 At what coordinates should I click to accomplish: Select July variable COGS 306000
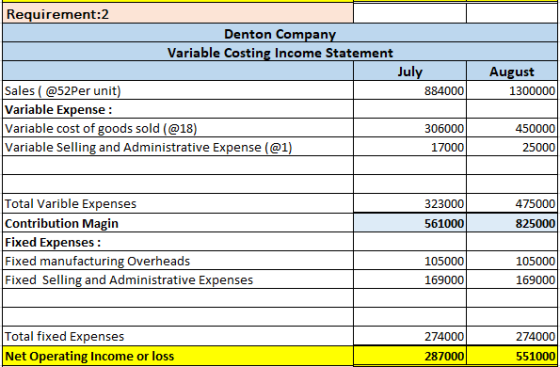click(444, 129)
